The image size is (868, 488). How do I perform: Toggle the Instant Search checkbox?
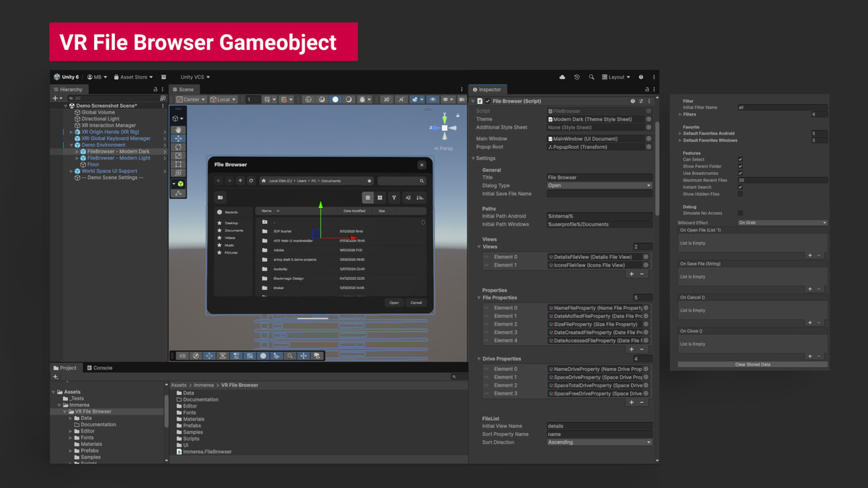click(740, 187)
